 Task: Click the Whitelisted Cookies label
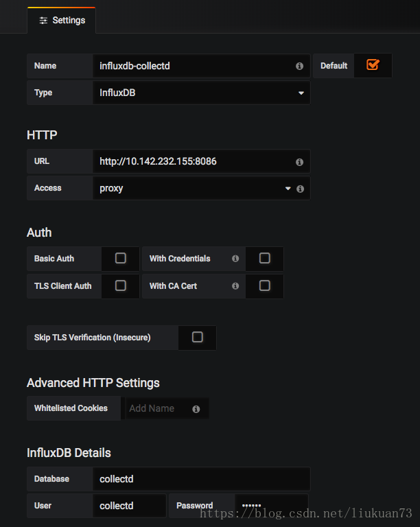(71, 408)
